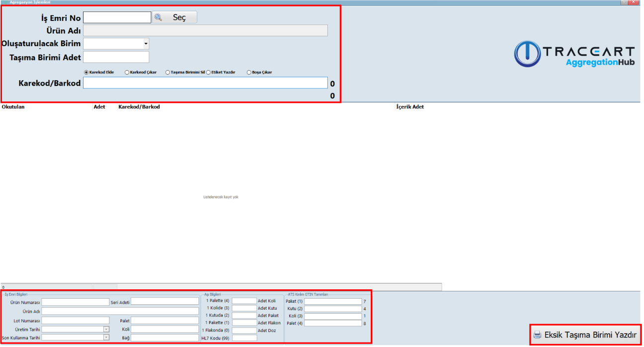644x347 pixels.
Task: Pick the Boşa Çıkar radio option
Action: click(249, 72)
